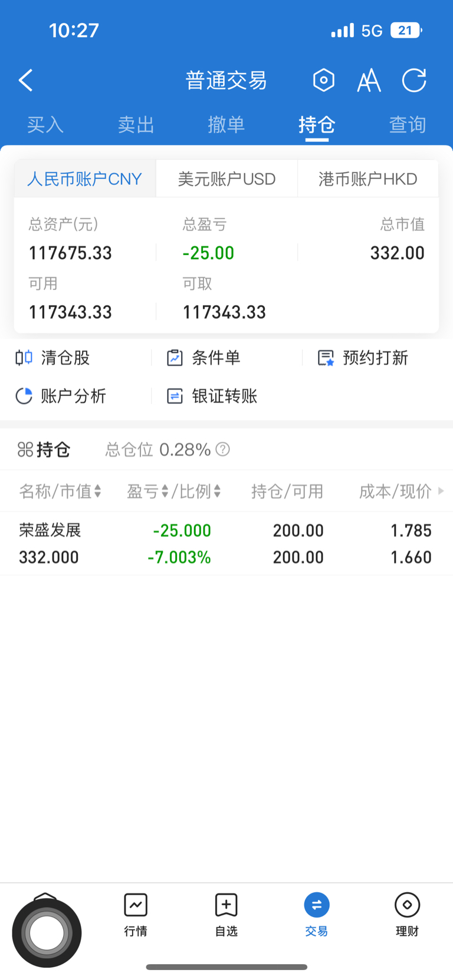Open the 行情 chart icon
The height and width of the screenshot is (980, 453).
(136, 905)
